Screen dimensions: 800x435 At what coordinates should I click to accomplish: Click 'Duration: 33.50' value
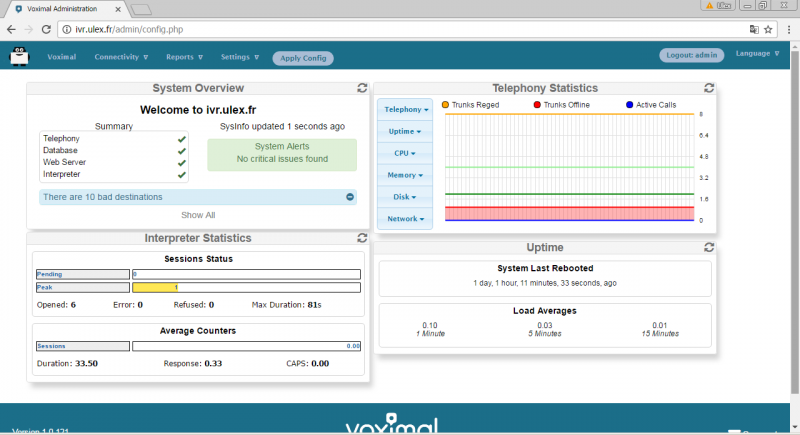click(67, 364)
